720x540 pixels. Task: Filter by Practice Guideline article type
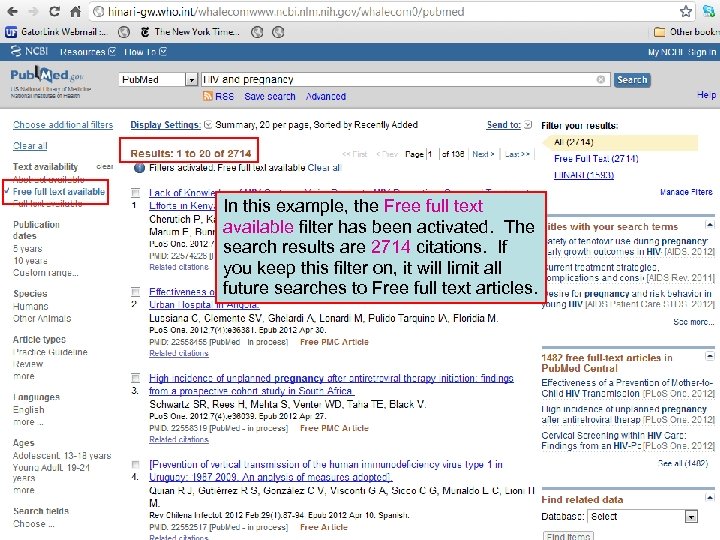pos(50,352)
